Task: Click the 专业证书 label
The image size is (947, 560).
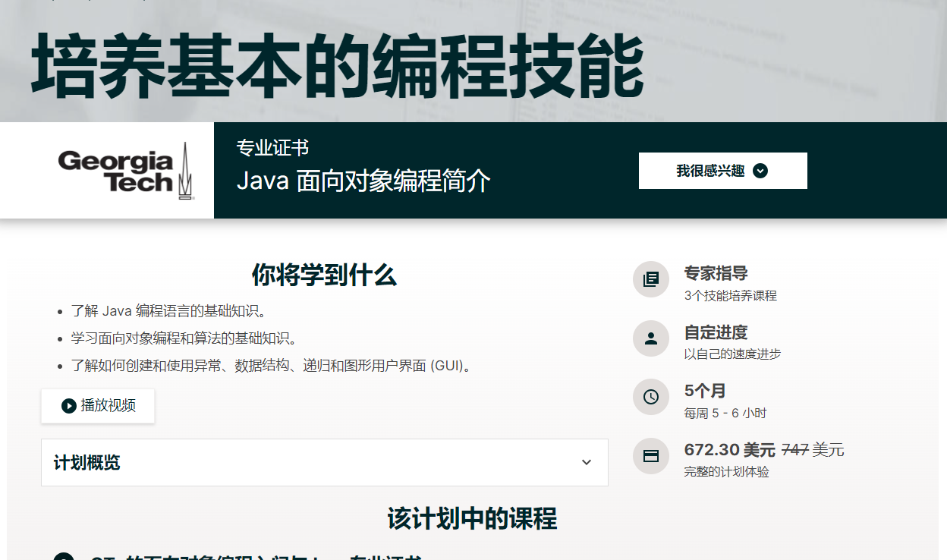Action: click(272, 148)
